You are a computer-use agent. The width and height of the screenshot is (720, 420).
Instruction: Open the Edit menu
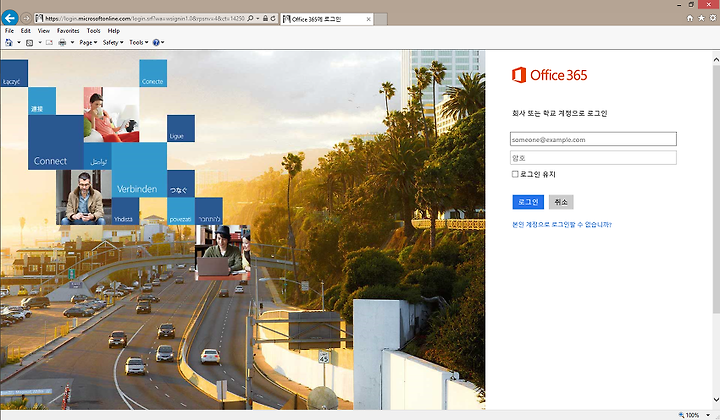pyautogui.click(x=26, y=31)
